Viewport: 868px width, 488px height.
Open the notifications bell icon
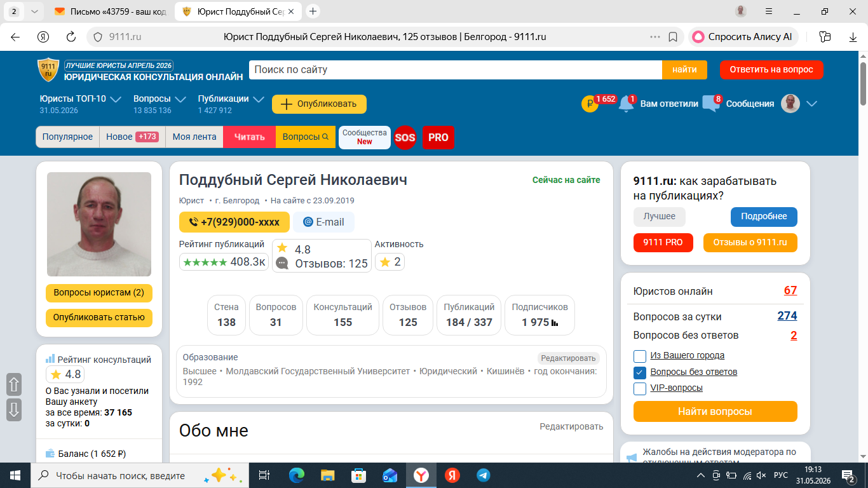(x=626, y=104)
